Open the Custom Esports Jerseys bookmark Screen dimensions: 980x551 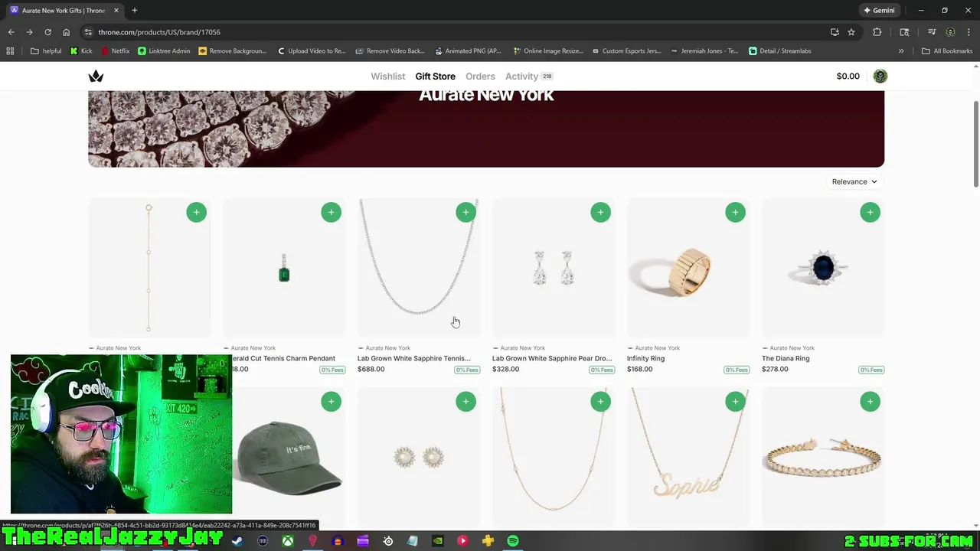[626, 51]
